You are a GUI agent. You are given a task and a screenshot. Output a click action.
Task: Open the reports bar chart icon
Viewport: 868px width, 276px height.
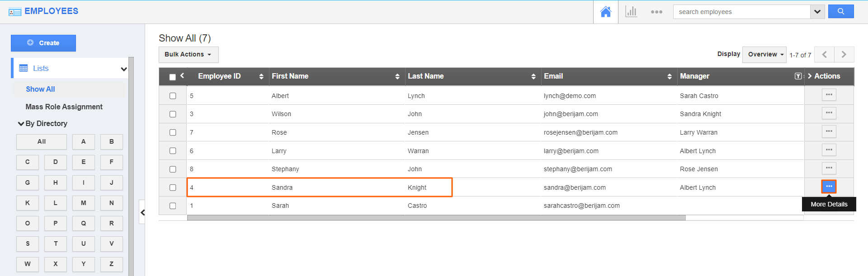pos(631,12)
